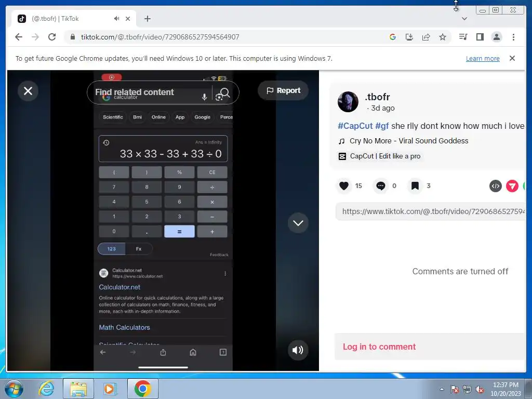Open Chrome media controls icon
This screenshot has height=399, width=532.
pyautogui.click(x=463, y=37)
